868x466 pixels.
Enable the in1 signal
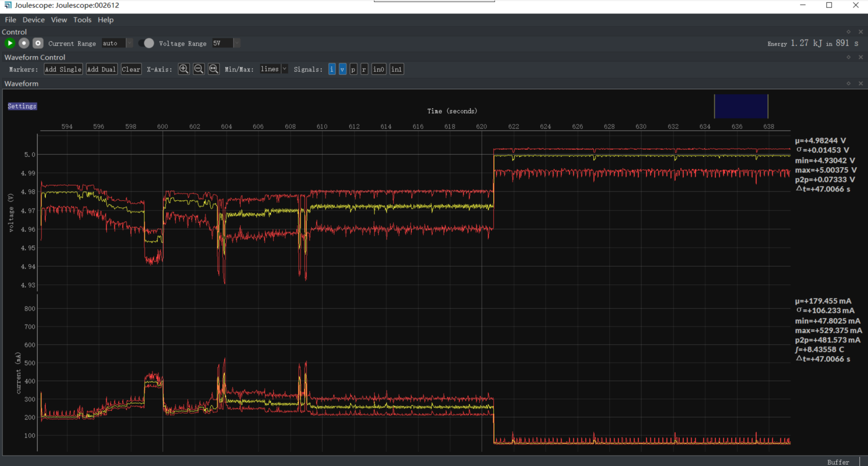coord(396,69)
